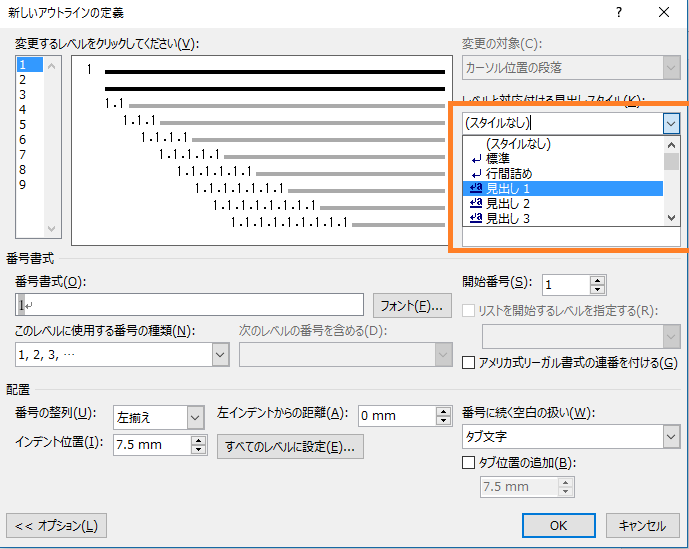The image size is (689, 549).
Task: Decrease 左インデントからの距離 value
Action: (x=443, y=421)
